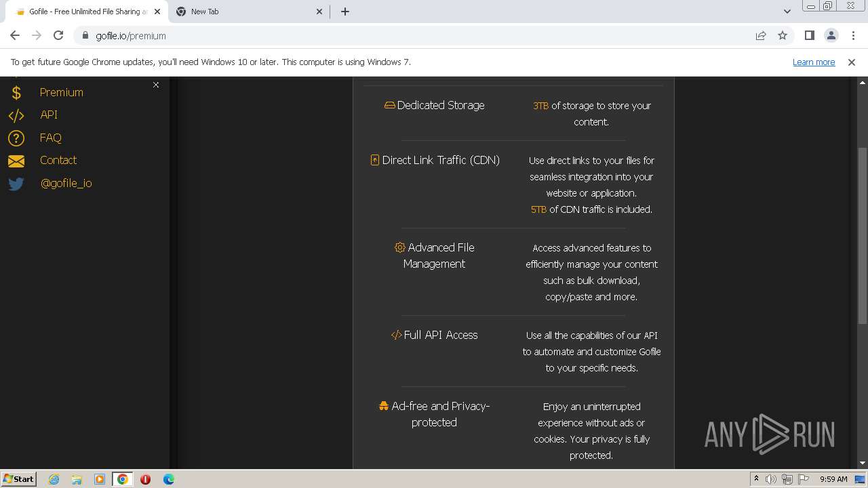Open Chrome three-dot menu
Screen dimensions: 868x488
[x=853, y=36]
